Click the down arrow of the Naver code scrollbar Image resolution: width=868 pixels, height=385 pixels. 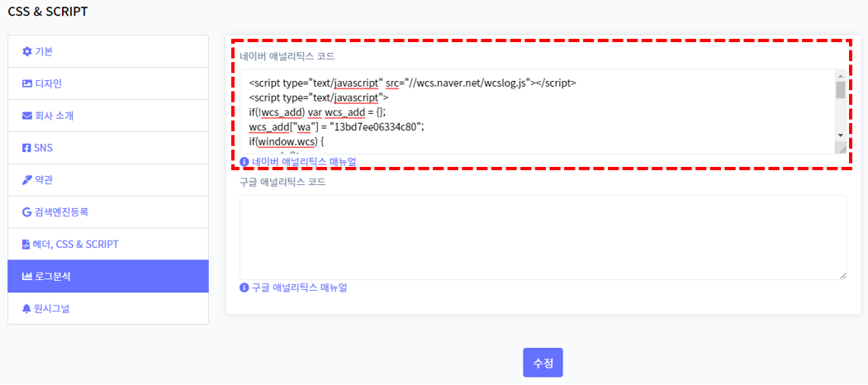click(x=840, y=135)
